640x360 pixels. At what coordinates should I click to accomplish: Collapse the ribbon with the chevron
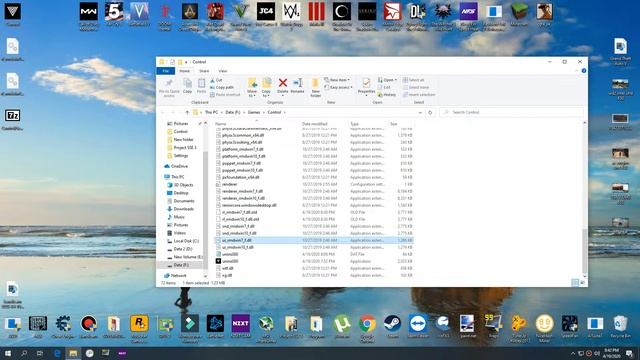[576, 71]
